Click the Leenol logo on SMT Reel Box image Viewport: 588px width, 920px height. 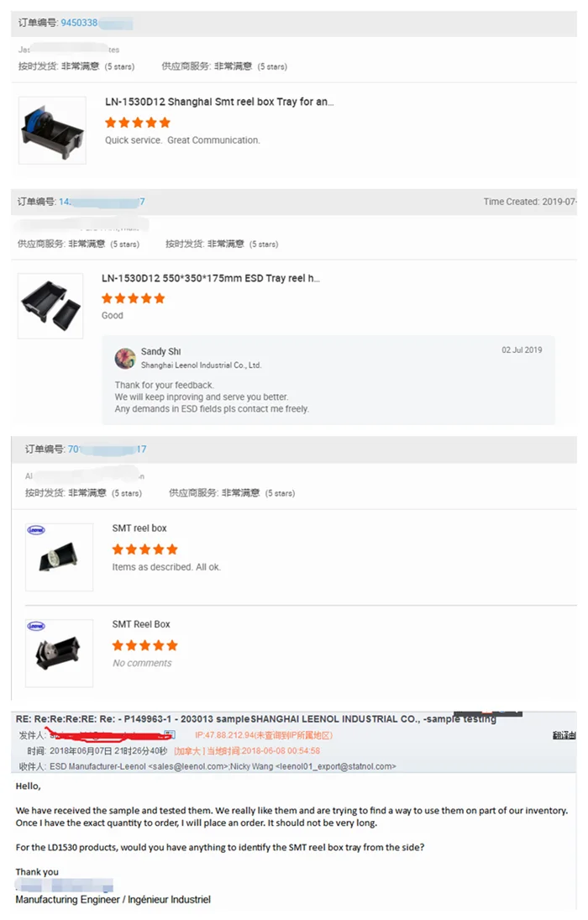[36, 627]
